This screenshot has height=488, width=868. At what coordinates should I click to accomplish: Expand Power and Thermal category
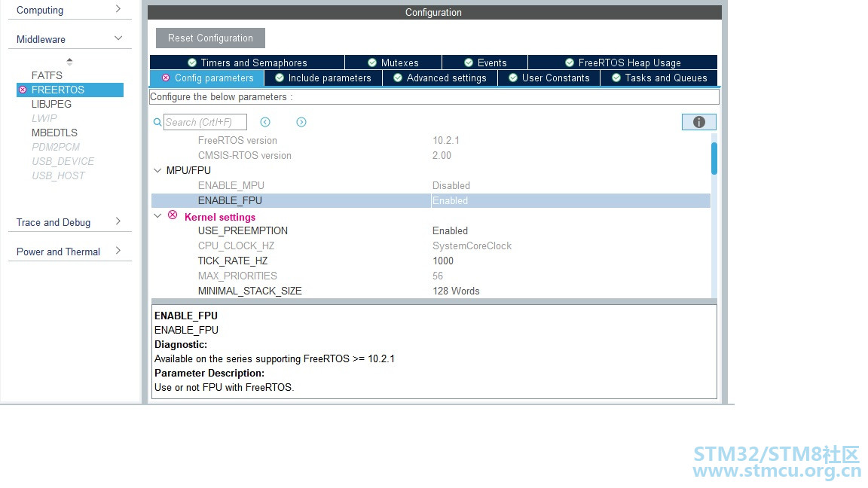[x=118, y=251]
